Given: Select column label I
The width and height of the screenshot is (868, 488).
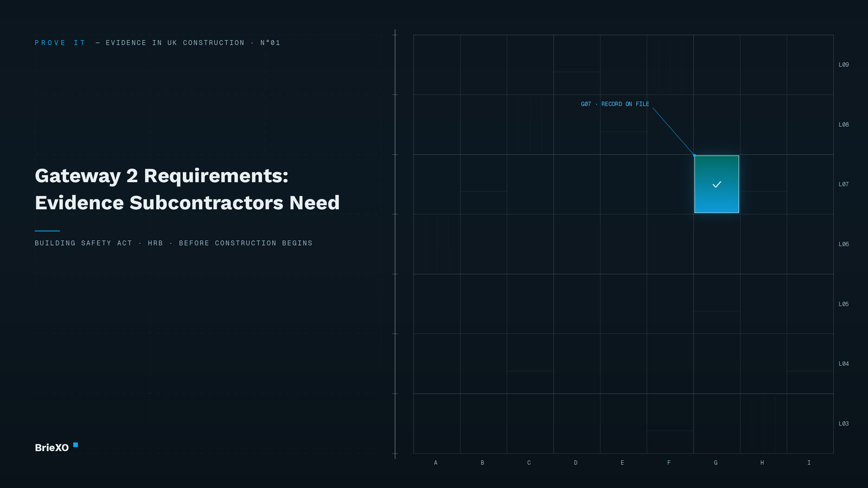Looking at the screenshot, I should (809, 463).
